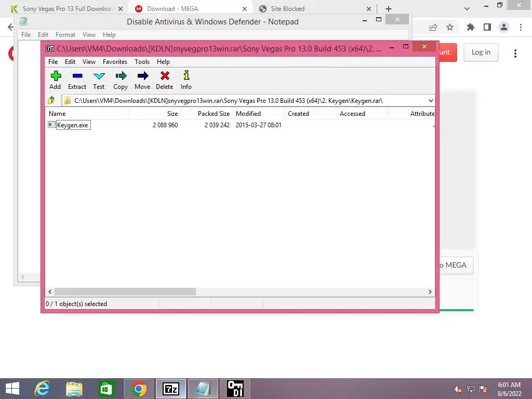Open Chrome tab search chevron
This screenshot has width=532, height=399.
[x=467, y=9]
